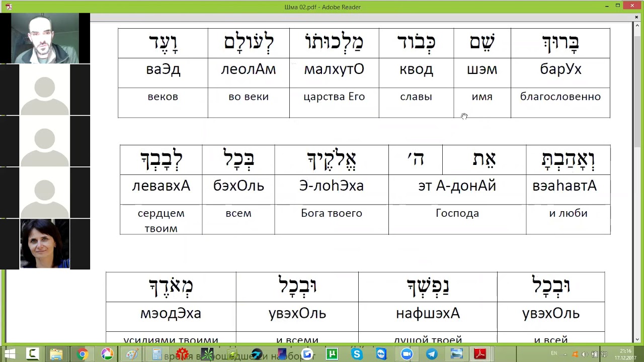Select the woman's video thumbnail in Zoom
Image resolution: width=644 pixels, height=362 pixels.
click(x=45, y=243)
